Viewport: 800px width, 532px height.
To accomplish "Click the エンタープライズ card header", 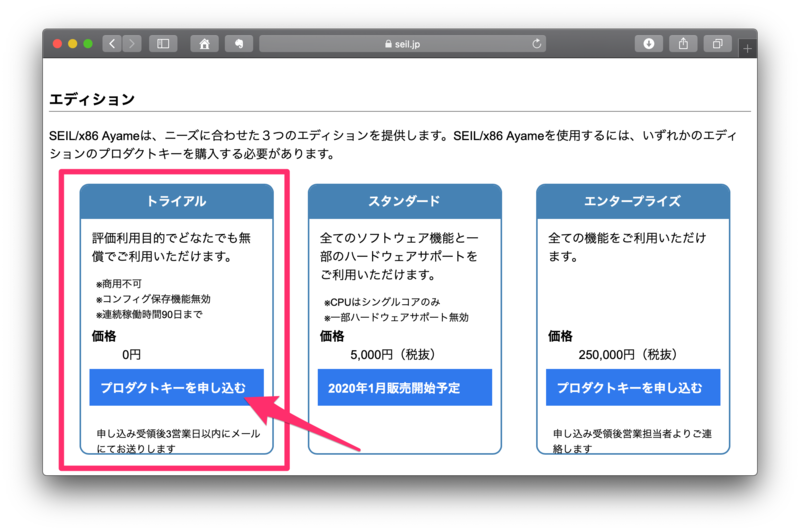I will pos(633,201).
